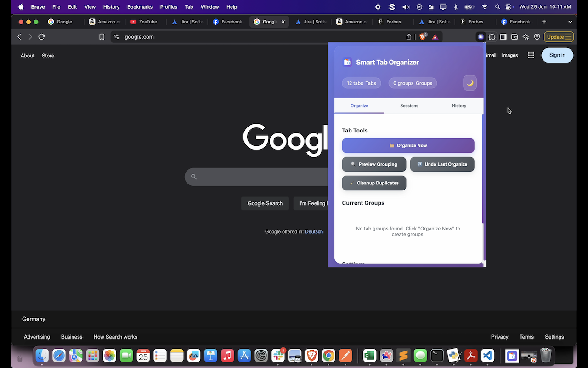Click into the Google search box

pos(256,177)
